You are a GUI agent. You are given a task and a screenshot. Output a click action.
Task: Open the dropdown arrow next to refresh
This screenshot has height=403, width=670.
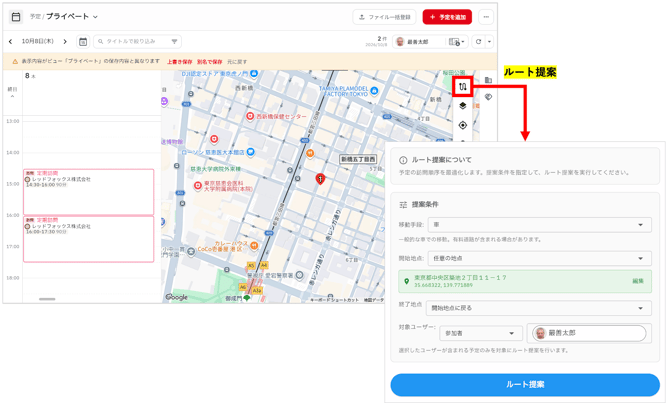(489, 41)
